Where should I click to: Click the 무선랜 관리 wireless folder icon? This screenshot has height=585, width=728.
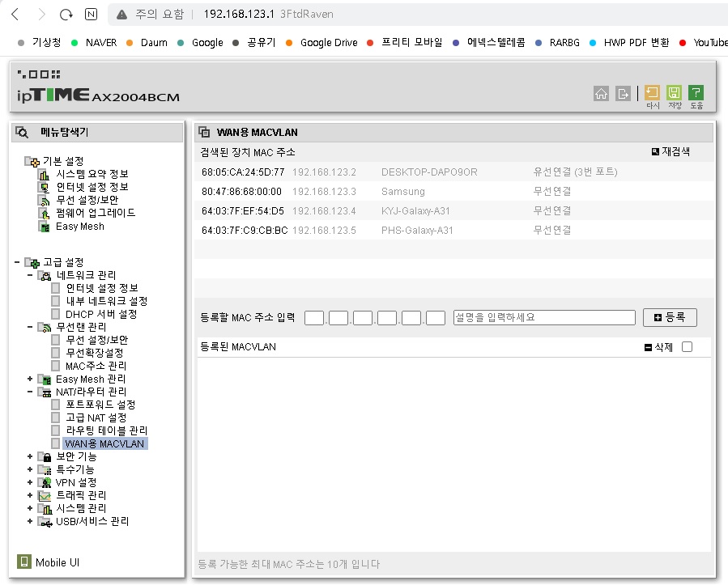coord(45,327)
